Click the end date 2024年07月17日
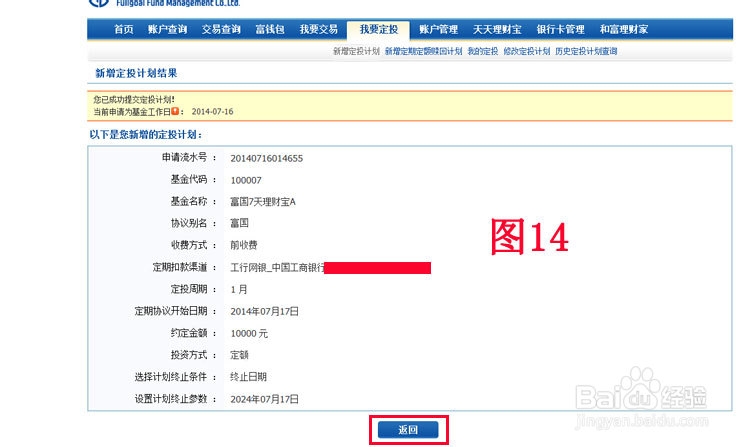The image size is (750, 447). tap(265, 399)
